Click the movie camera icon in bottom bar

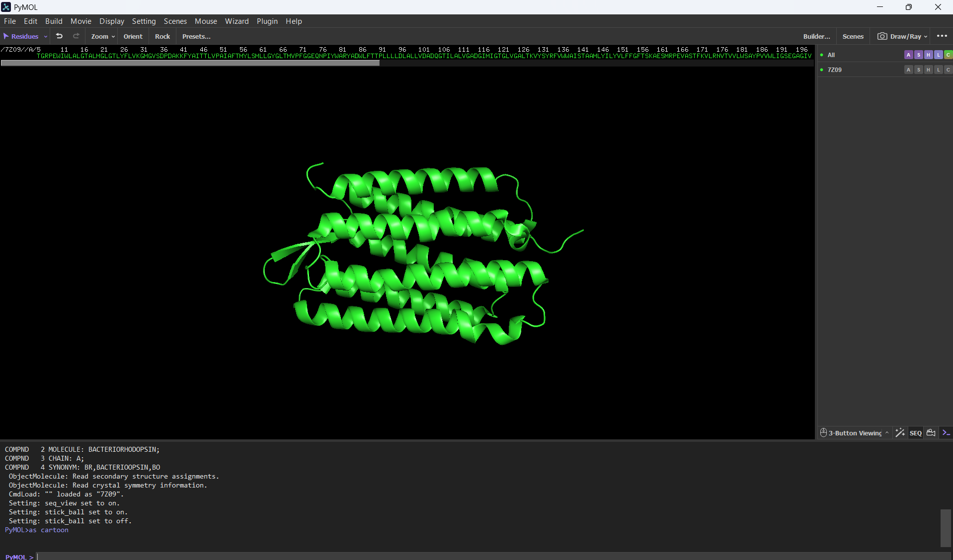point(931,433)
